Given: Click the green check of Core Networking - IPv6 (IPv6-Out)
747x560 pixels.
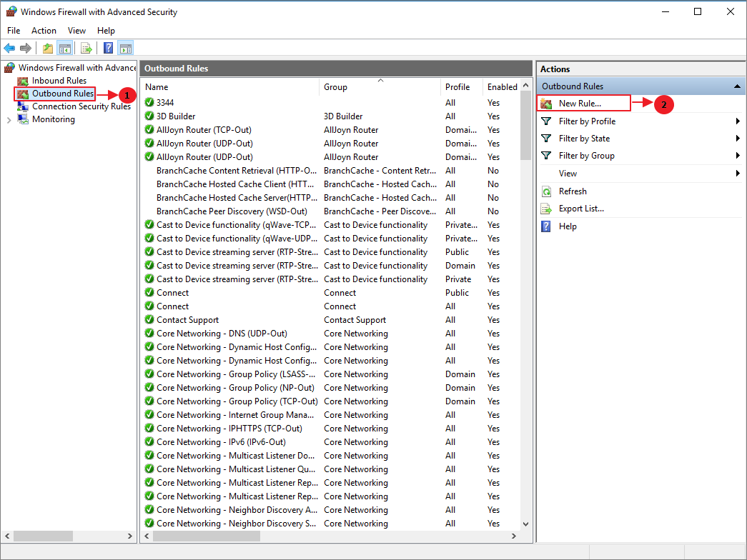Looking at the screenshot, I should coord(149,442).
